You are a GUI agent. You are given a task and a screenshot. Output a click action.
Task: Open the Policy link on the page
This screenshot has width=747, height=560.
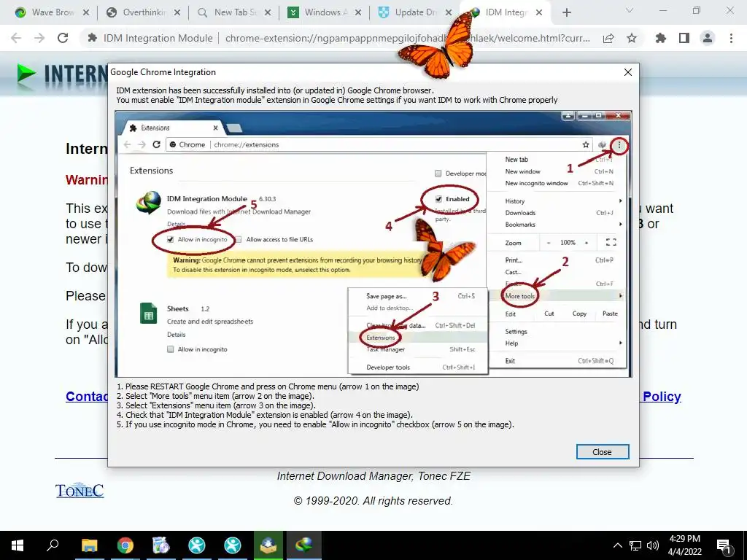pos(662,397)
